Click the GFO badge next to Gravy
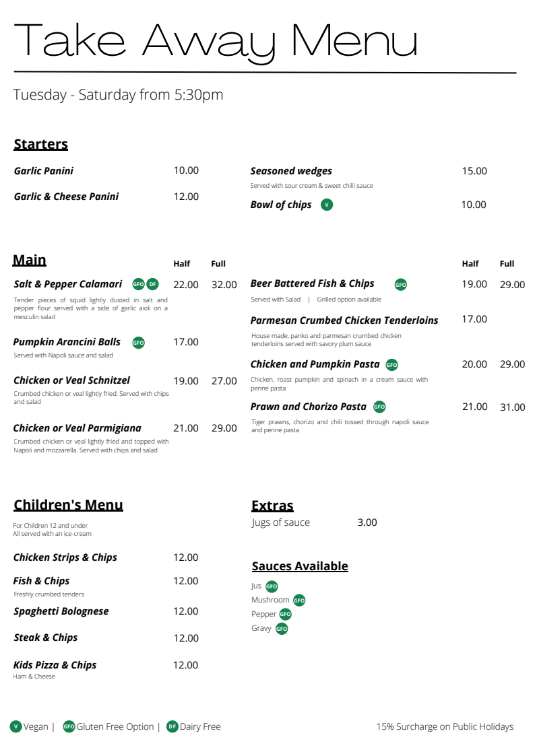 point(282,629)
